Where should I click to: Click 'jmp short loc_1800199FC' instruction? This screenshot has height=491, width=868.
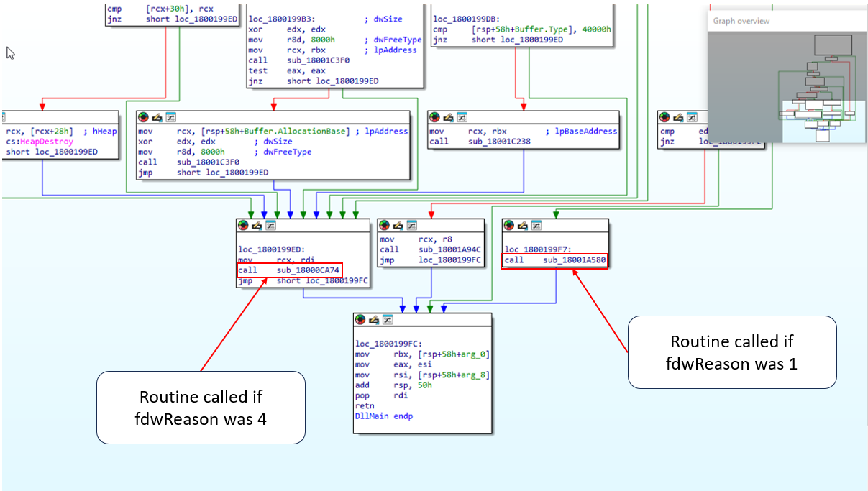pyautogui.click(x=303, y=281)
